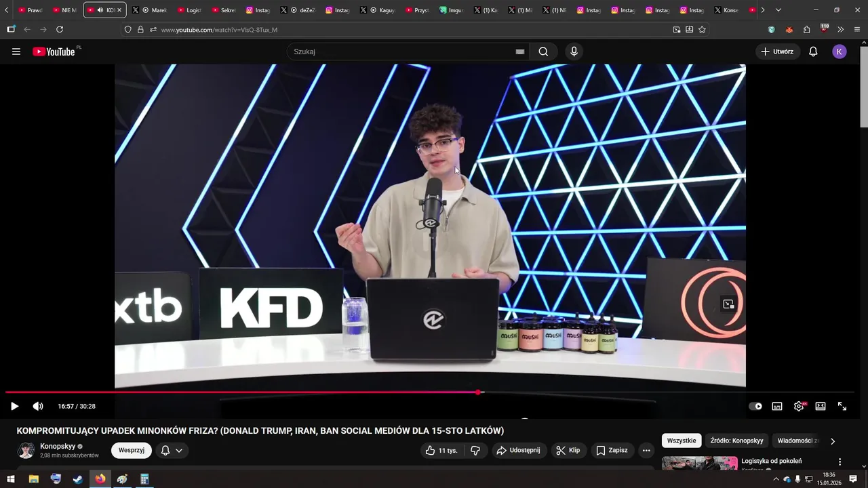Screen dimensions: 868x488
Task: Open the on-screen keyboard in search box
Action: pyautogui.click(x=520, y=52)
